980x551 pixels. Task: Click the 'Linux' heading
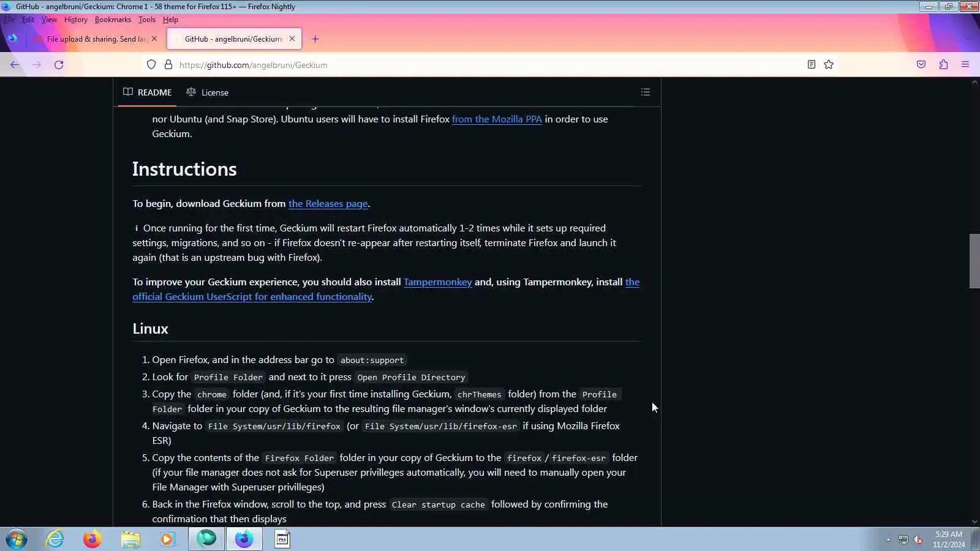click(150, 329)
